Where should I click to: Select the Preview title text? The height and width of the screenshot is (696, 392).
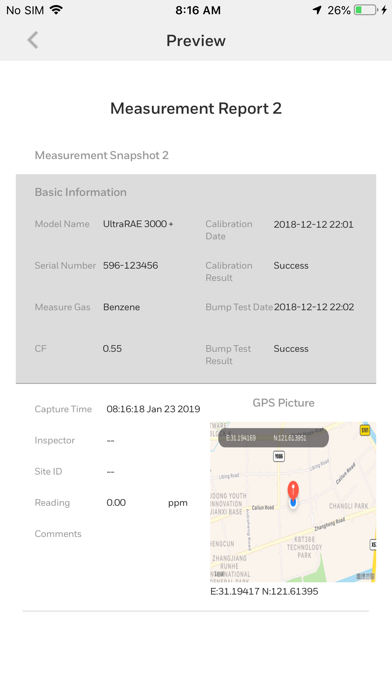pos(196,40)
